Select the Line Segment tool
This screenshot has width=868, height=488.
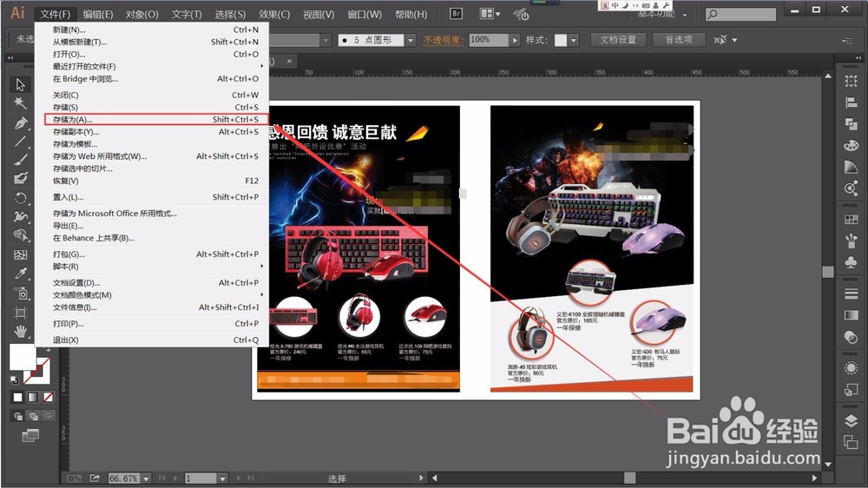(x=20, y=142)
